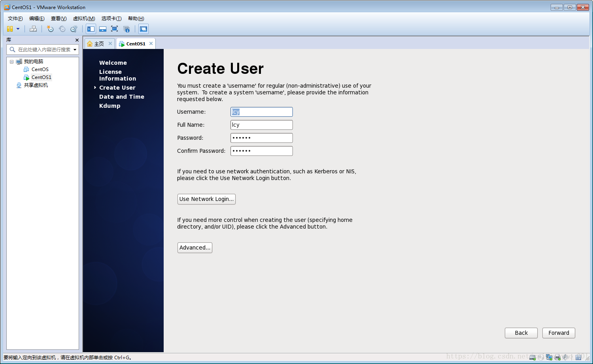Screen dimensions: 593x364
Task: Click the Unity mode toolbar icon
Action: pos(127,29)
